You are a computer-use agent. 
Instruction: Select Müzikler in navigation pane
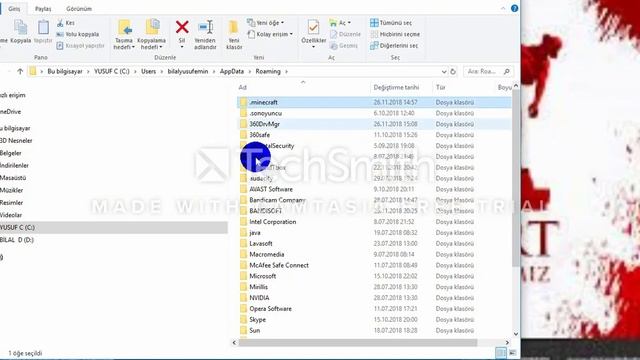[11, 190]
